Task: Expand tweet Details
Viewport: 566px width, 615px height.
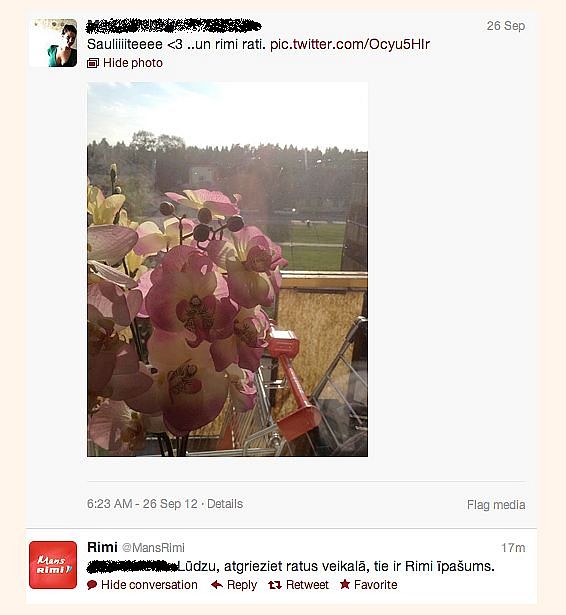Action: (x=225, y=504)
